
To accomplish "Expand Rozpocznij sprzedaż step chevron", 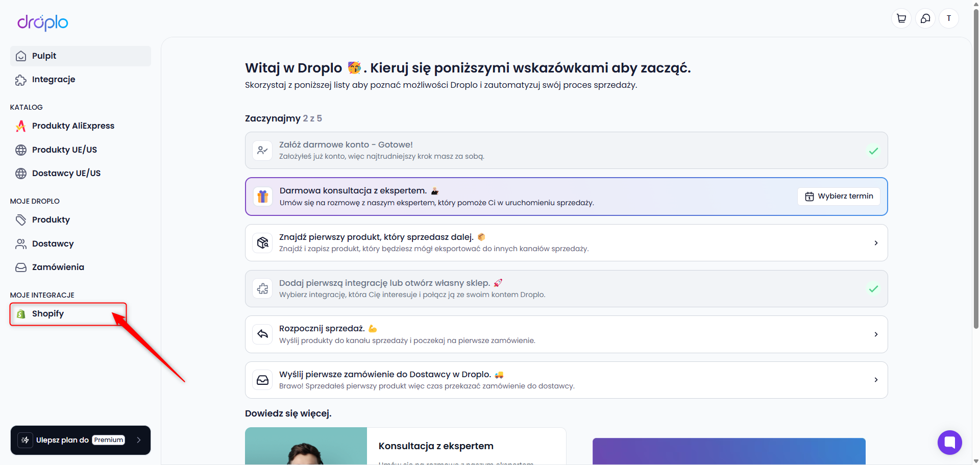I will (x=876, y=334).
